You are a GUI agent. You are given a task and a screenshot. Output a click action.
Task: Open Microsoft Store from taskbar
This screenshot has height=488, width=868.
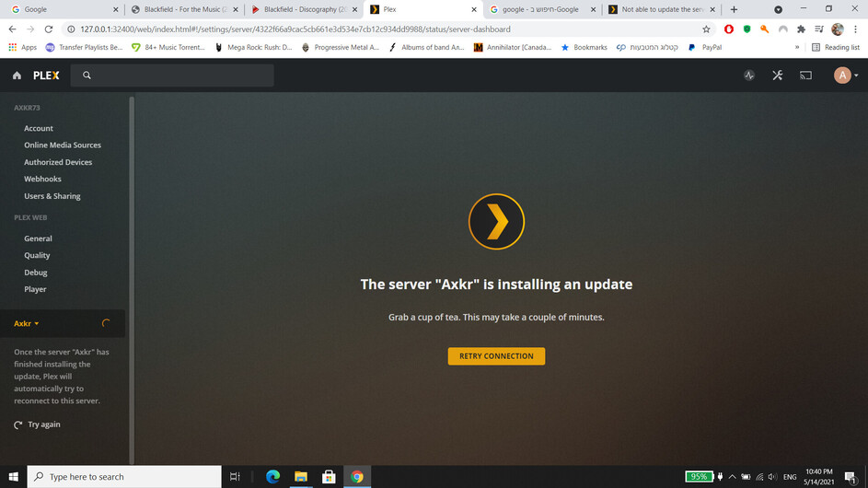pos(329,476)
